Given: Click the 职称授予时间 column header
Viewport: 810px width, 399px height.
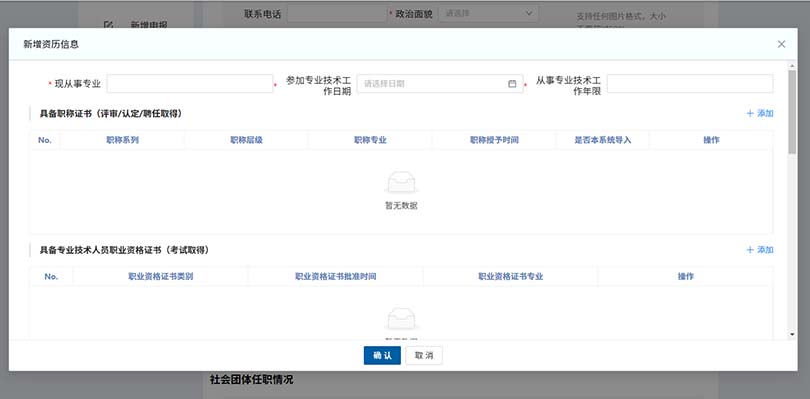Looking at the screenshot, I should pyautogui.click(x=494, y=140).
